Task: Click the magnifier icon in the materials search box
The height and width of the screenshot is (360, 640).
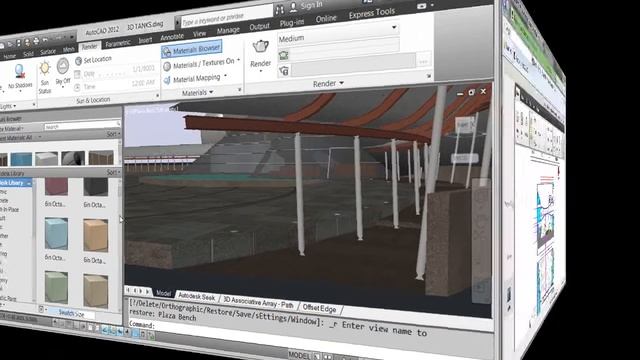Action: point(118,123)
